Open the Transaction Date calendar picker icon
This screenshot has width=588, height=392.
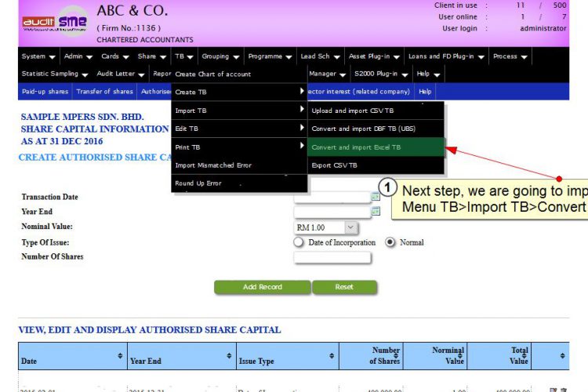pos(375,196)
